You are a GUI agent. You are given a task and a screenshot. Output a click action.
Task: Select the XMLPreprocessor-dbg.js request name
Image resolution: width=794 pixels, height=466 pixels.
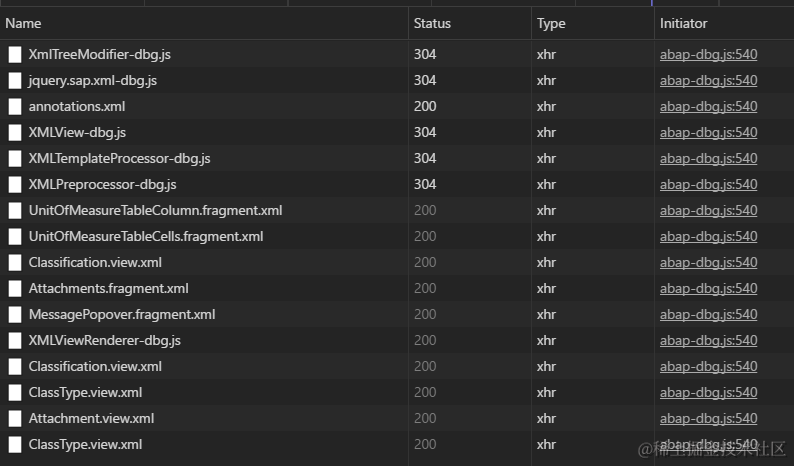(x=102, y=184)
